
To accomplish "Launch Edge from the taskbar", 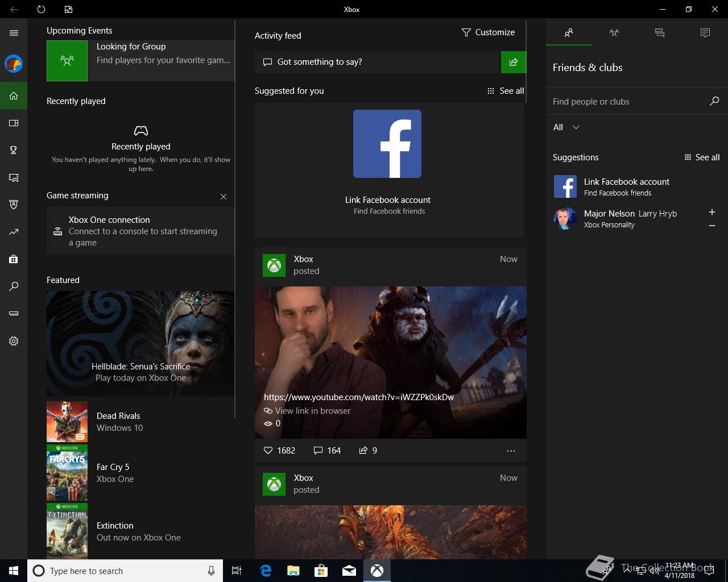I will (x=266, y=571).
